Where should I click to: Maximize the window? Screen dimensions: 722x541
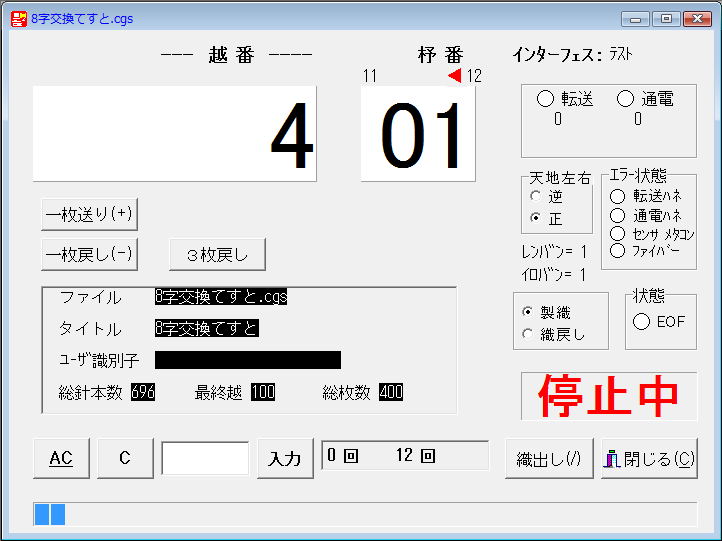[x=666, y=19]
